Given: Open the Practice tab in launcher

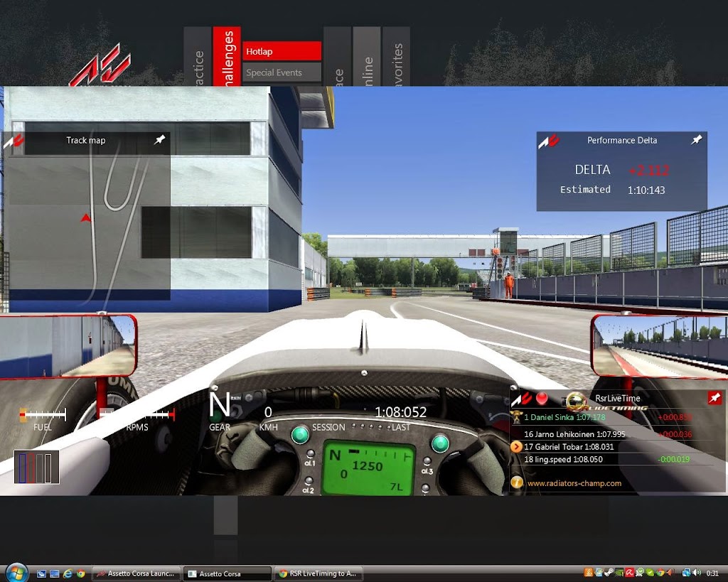Looking at the screenshot, I should click(x=198, y=57).
